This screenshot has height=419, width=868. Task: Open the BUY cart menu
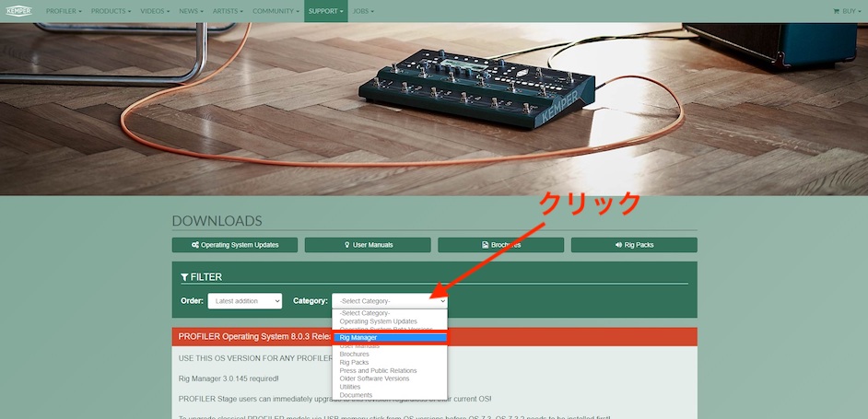pyautogui.click(x=848, y=11)
